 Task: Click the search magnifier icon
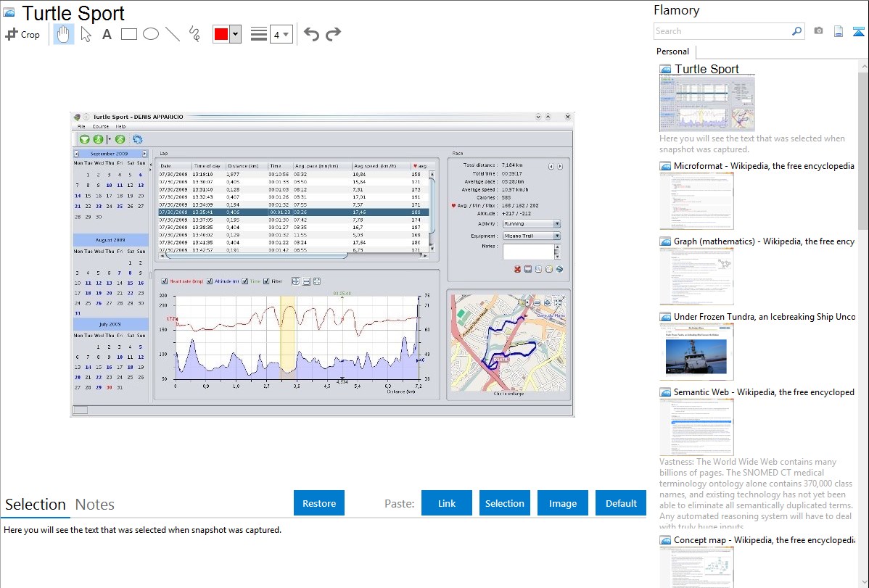(796, 31)
